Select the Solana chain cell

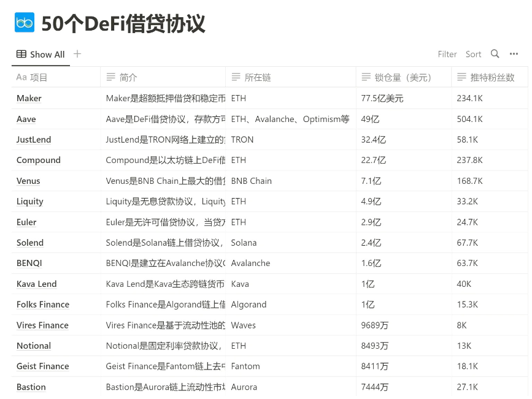[x=291, y=243]
